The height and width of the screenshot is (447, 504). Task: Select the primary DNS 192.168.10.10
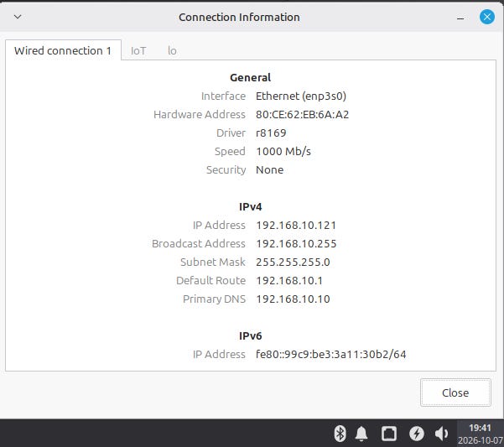pos(293,299)
